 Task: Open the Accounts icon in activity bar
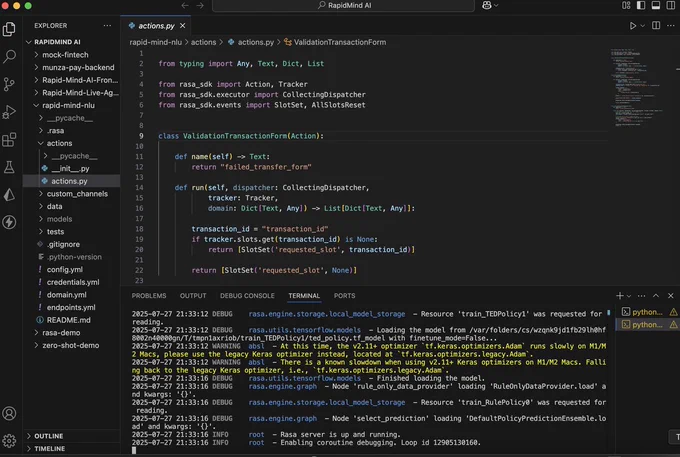pos(9,413)
